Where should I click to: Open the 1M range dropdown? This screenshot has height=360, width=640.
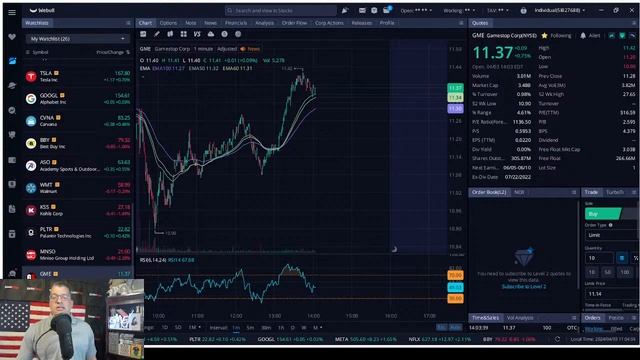(x=195, y=327)
